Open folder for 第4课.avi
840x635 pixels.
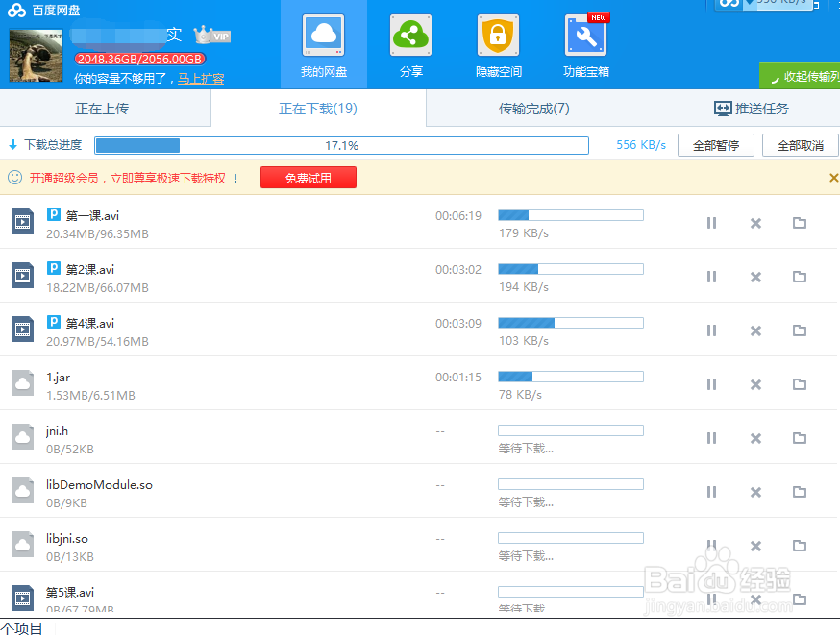(800, 330)
